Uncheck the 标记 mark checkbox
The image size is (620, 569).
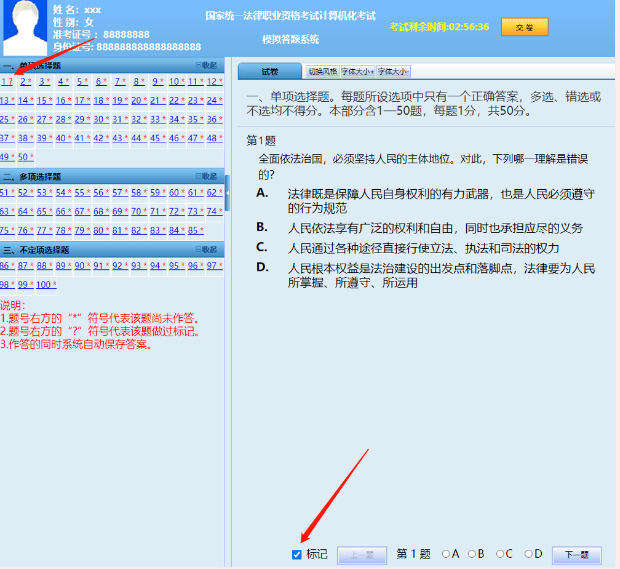(x=297, y=554)
